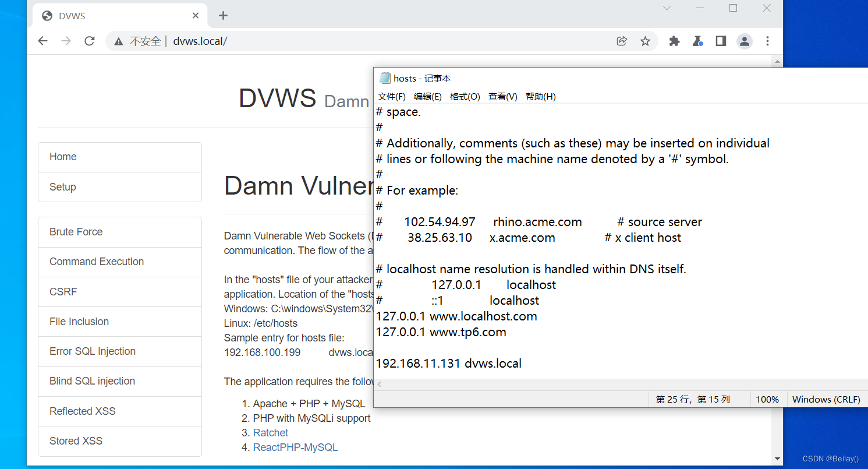Click line '127.0.0.1 www.tp6.com' in Notepad

tap(441, 332)
